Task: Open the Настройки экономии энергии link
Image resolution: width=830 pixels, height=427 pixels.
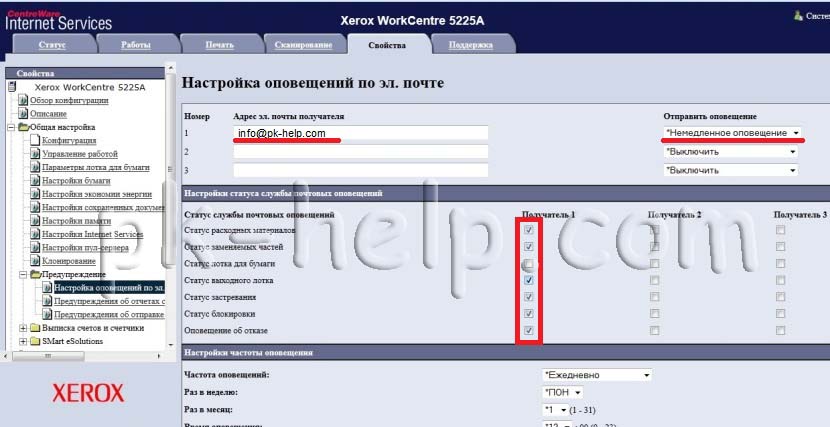Action: click(x=97, y=194)
